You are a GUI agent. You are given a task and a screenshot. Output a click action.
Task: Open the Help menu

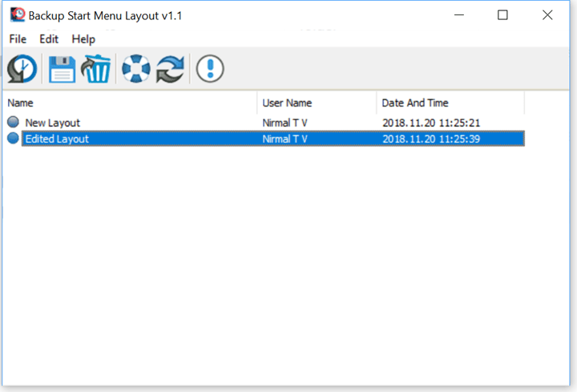point(83,39)
